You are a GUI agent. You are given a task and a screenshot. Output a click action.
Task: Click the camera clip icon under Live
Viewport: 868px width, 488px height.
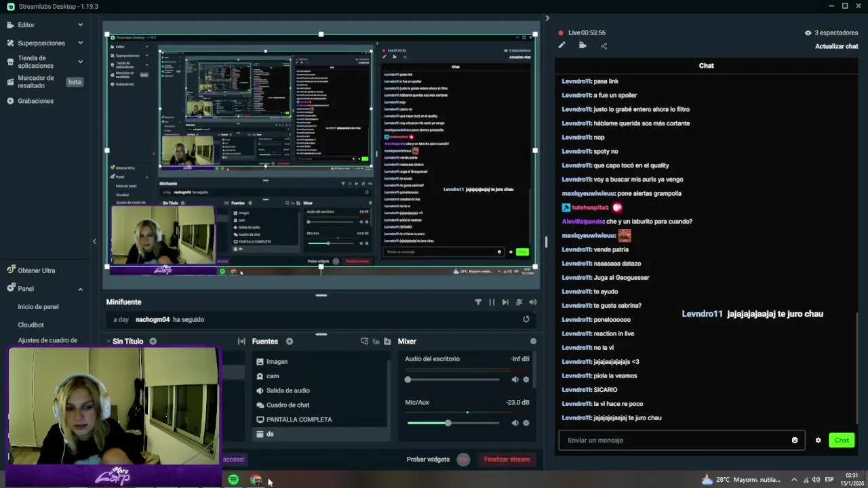[583, 45]
